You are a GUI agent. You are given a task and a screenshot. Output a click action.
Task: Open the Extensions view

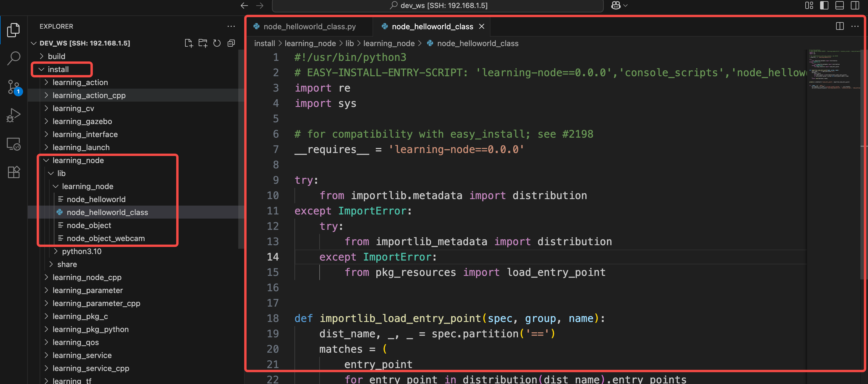point(14,172)
